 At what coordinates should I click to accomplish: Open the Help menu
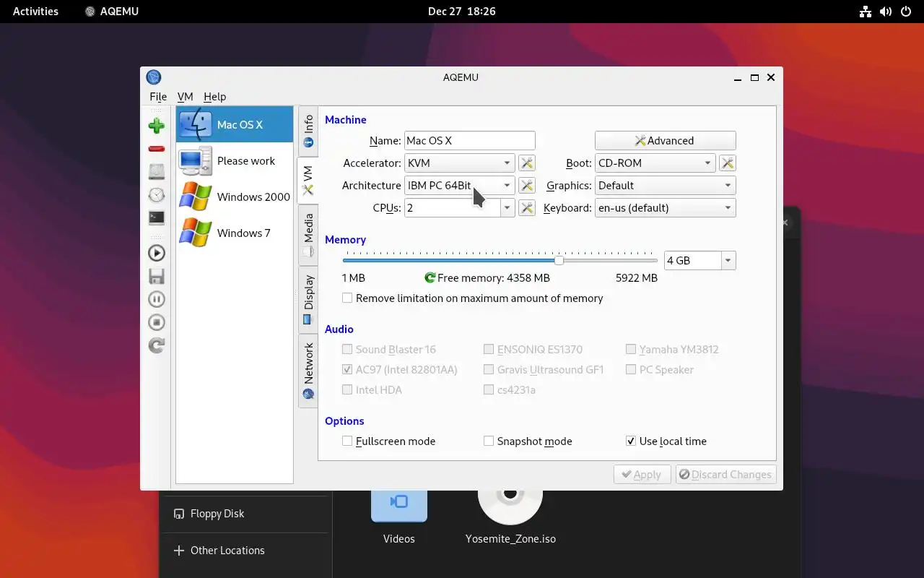tap(214, 96)
